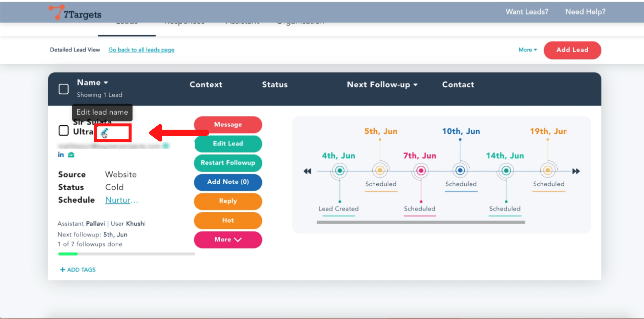Open the lead's LinkedIn icon
This screenshot has width=644, height=319.
61,154
